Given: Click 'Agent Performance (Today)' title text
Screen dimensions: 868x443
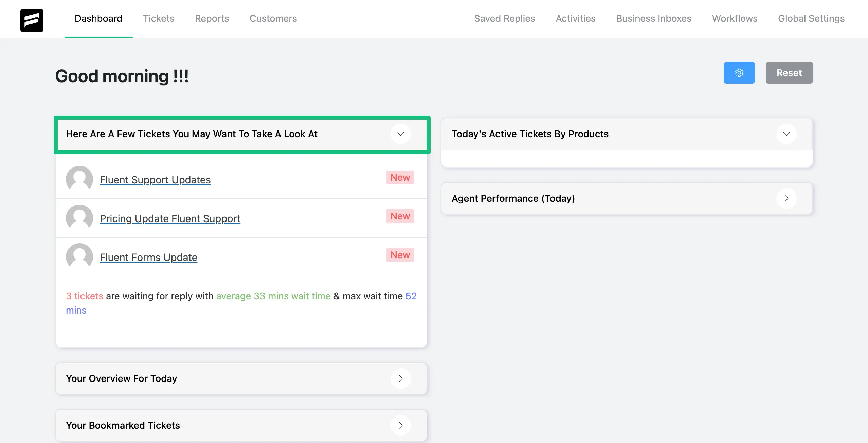Looking at the screenshot, I should click(x=513, y=198).
